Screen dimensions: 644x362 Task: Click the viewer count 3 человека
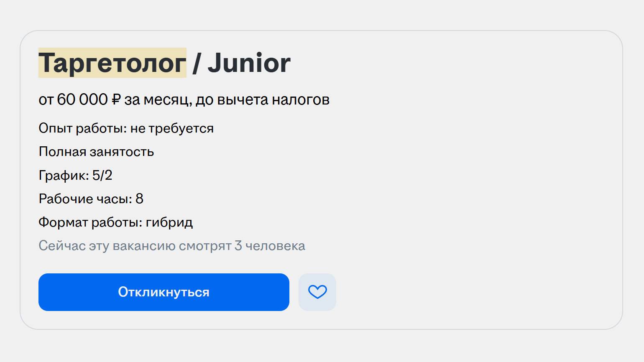[270, 246]
